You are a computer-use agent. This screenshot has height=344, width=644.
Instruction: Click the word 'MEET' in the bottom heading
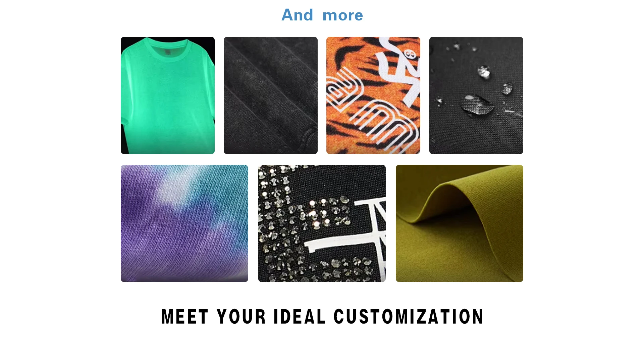coord(185,317)
